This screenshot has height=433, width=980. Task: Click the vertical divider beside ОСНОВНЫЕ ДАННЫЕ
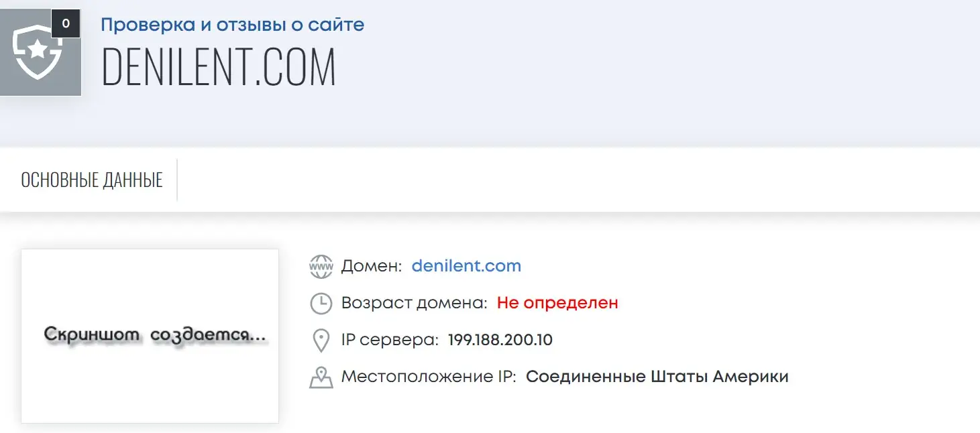coord(177,180)
